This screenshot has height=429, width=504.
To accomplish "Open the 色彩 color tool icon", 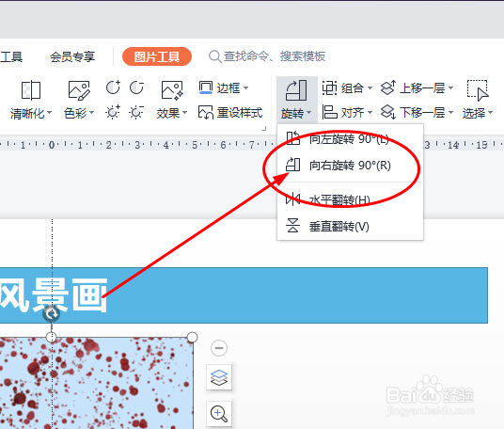I will 79,90.
